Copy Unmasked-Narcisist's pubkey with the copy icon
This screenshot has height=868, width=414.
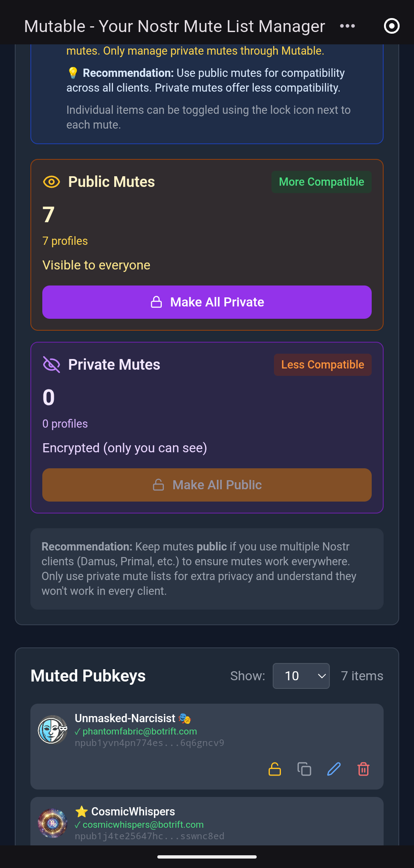pyautogui.click(x=304, y=769)
